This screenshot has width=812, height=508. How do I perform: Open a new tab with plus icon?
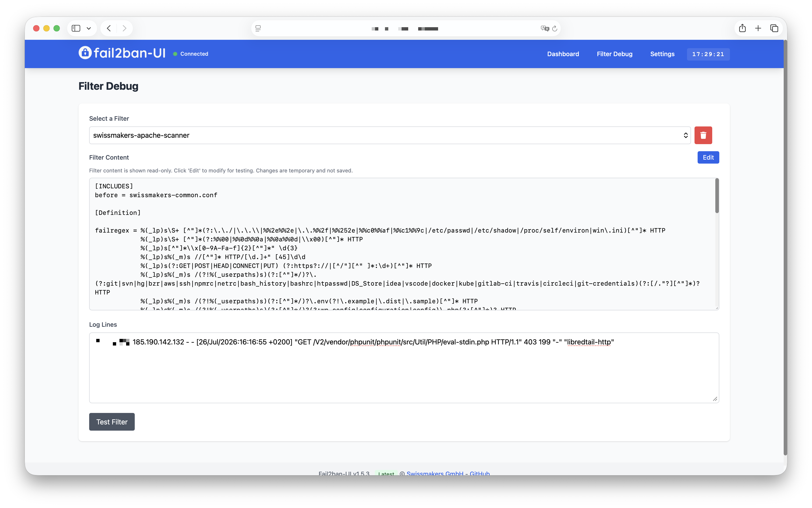(x=758, y=28)
